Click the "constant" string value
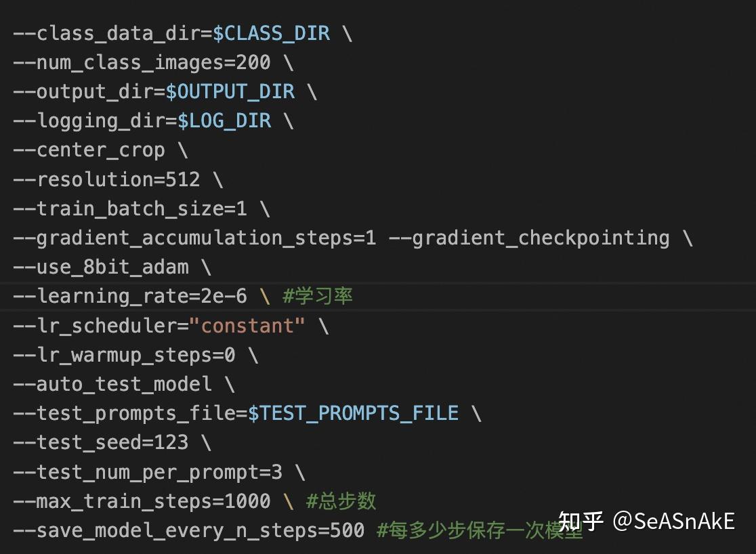Image resolution: width=756 pixels, height=554 pixels. [247, 326]
